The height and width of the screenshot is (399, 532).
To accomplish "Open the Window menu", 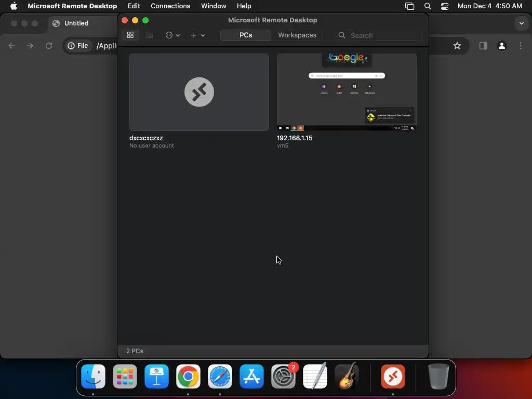I will point(214,6).
